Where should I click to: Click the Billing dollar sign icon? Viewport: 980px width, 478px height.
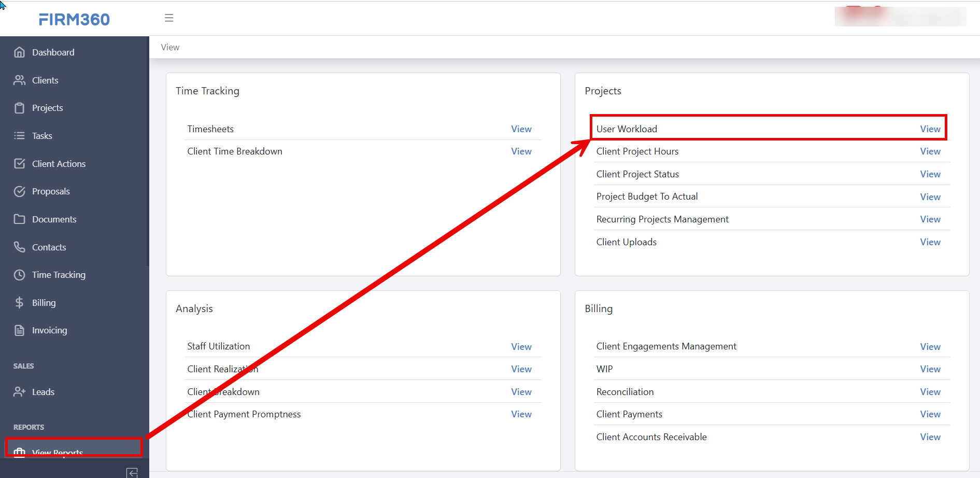click(20, 303)
